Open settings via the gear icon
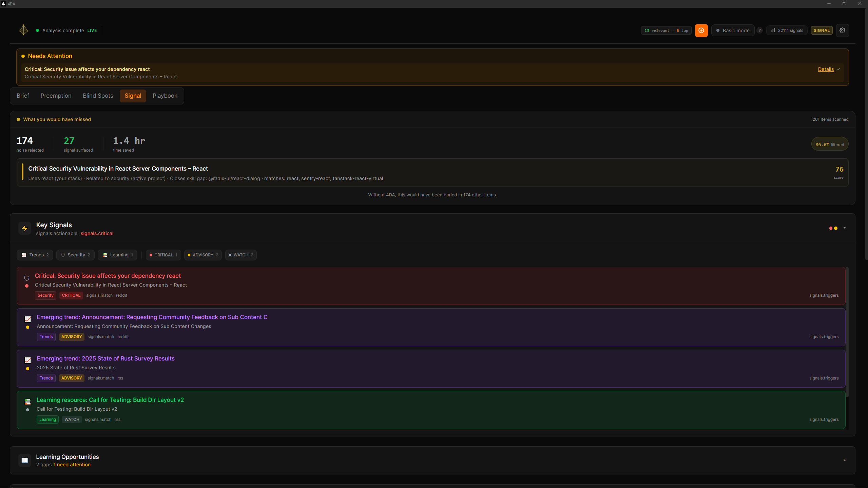 pos(842,31)
